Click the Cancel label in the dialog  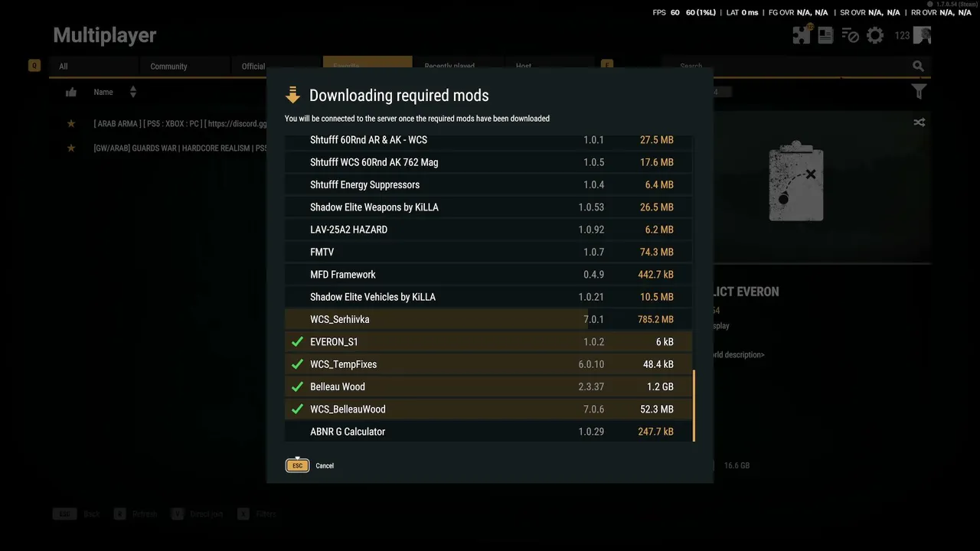click(x=325, y=466)
